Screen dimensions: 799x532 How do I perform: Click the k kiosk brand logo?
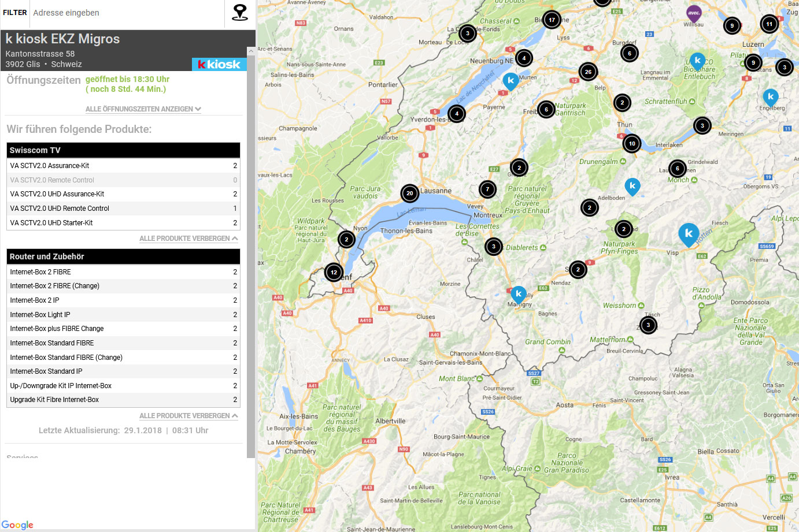219,64
